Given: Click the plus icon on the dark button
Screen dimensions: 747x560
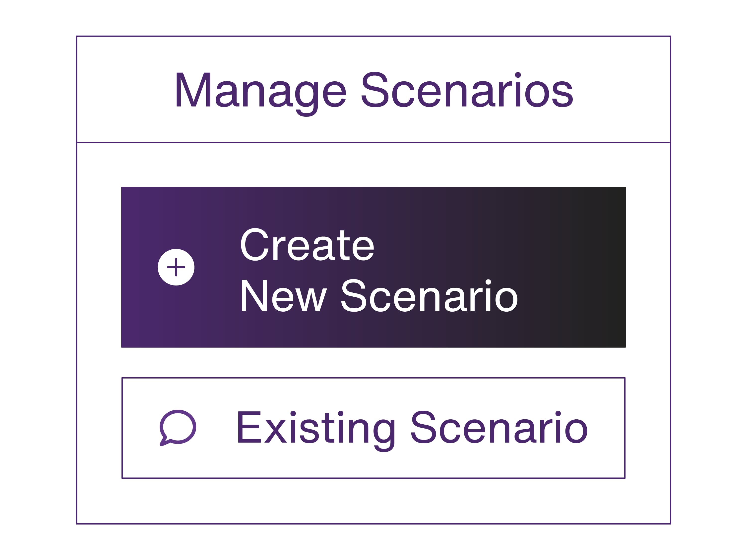Looking at the screenshot, I should 176,267.
